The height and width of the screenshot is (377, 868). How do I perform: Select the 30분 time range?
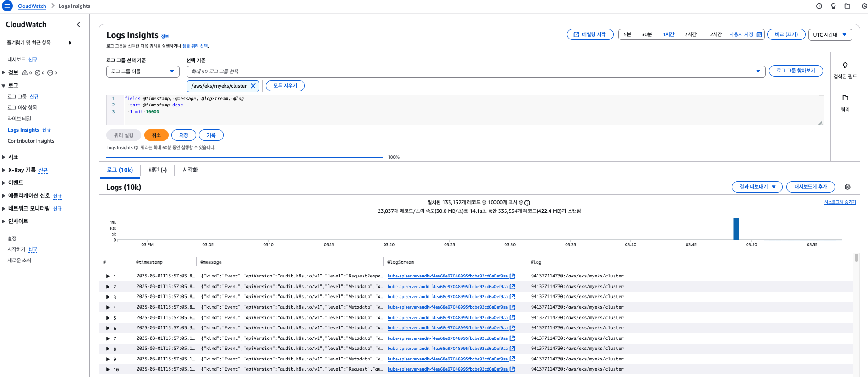pyautogui.click(x=647, y=34)
